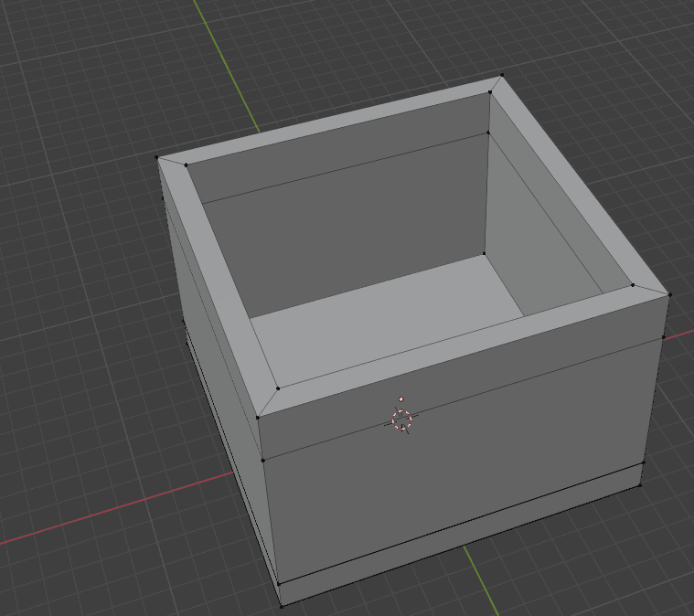
Task: Select the outer top vertex at the box's farthest back corner
Action: click(502, 75)
